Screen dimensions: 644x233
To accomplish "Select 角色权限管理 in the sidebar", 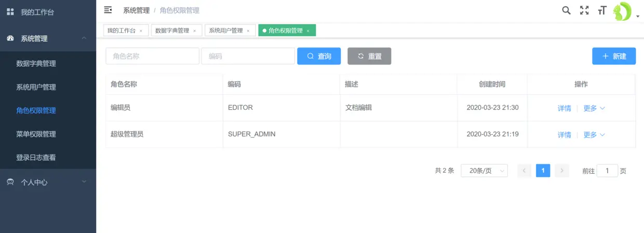I will point(48,110).
